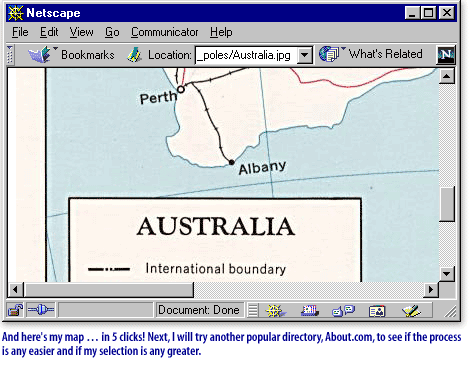
Task: Click the vertical scrollbar thumb
Action: click(447, 204)
